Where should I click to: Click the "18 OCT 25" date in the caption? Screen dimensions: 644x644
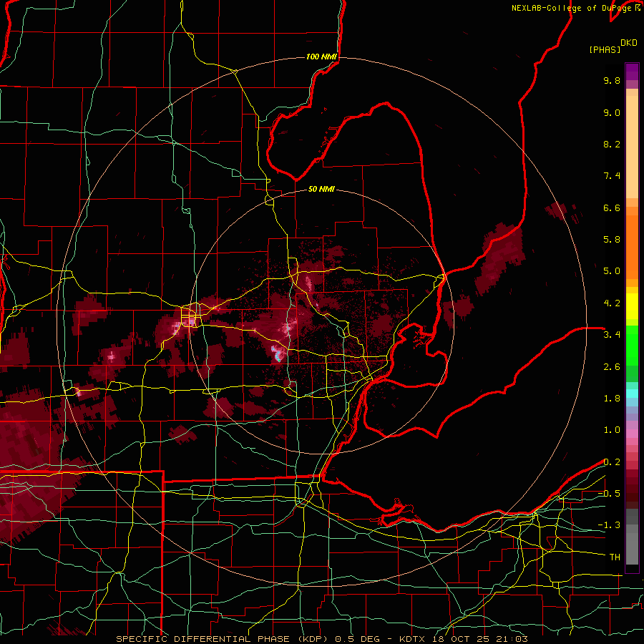coord(462,639)
